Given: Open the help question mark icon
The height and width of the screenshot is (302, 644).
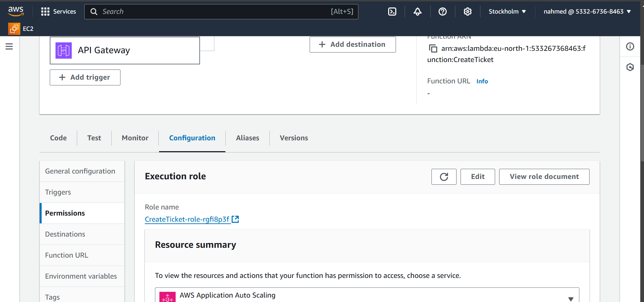Looking at the screenshot, I should (x=443, y=12).
